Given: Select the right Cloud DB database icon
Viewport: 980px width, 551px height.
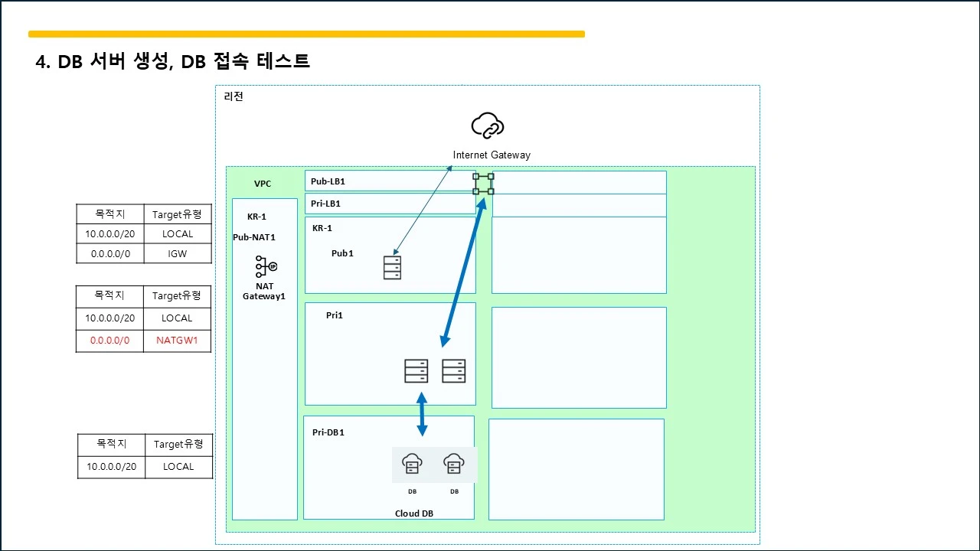Looking at the screenshot, I should point(454,464).
